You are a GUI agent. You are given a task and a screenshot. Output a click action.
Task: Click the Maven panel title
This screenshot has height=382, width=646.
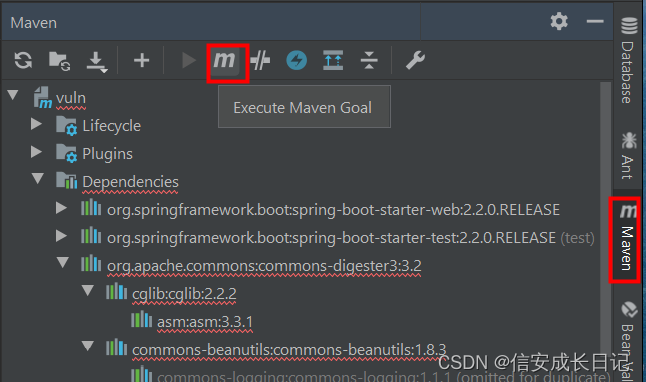pyautogui.click(x=33, y=23)
